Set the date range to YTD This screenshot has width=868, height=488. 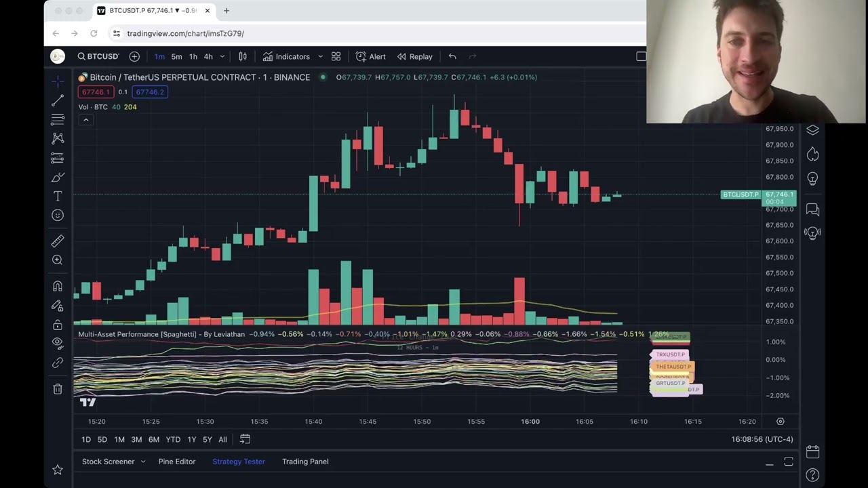point(173,440)
